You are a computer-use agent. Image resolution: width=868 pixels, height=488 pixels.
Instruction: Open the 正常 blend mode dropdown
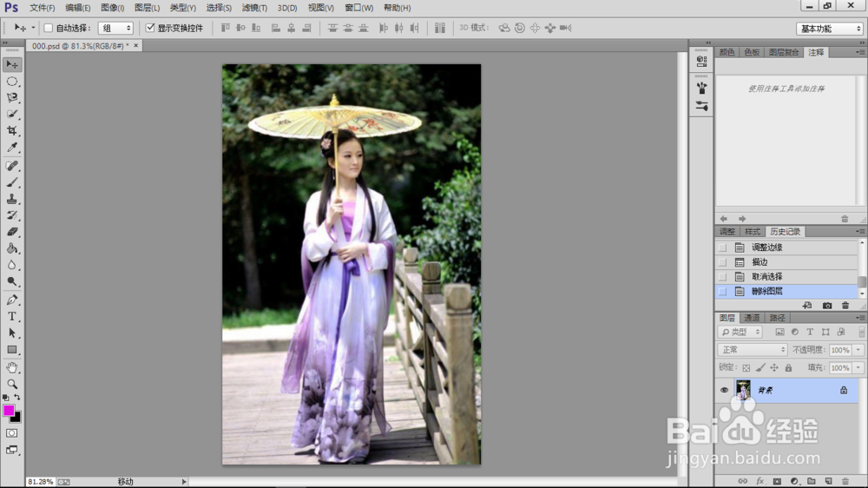pyautogui.click(x=753, y=350)
